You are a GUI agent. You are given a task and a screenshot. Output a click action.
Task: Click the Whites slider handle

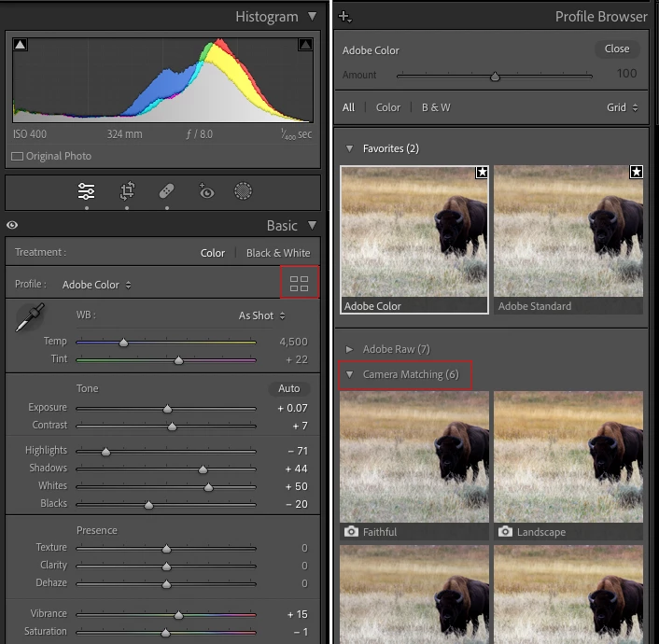tap(208, 487)
